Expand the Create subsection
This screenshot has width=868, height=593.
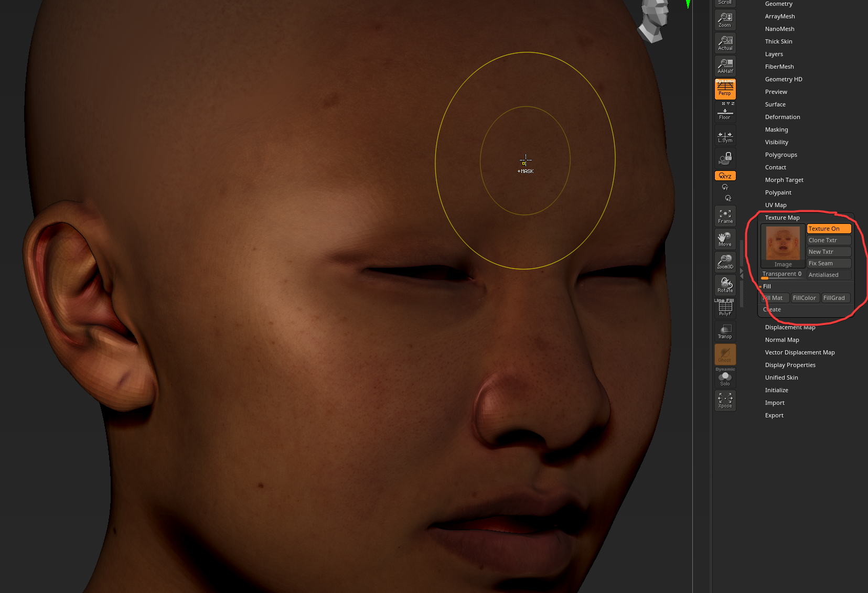click(x=772, y=309)
